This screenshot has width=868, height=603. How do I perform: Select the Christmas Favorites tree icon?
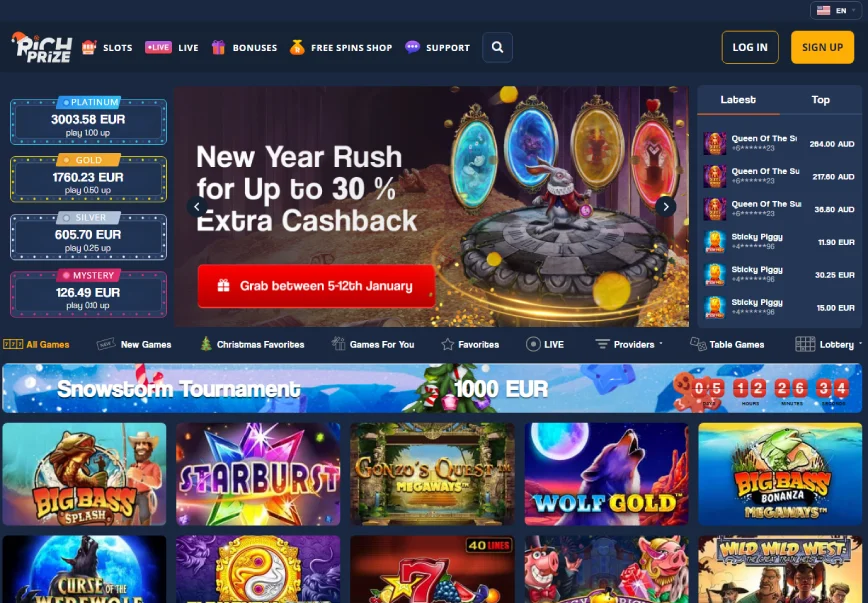(x=206, y=344)
